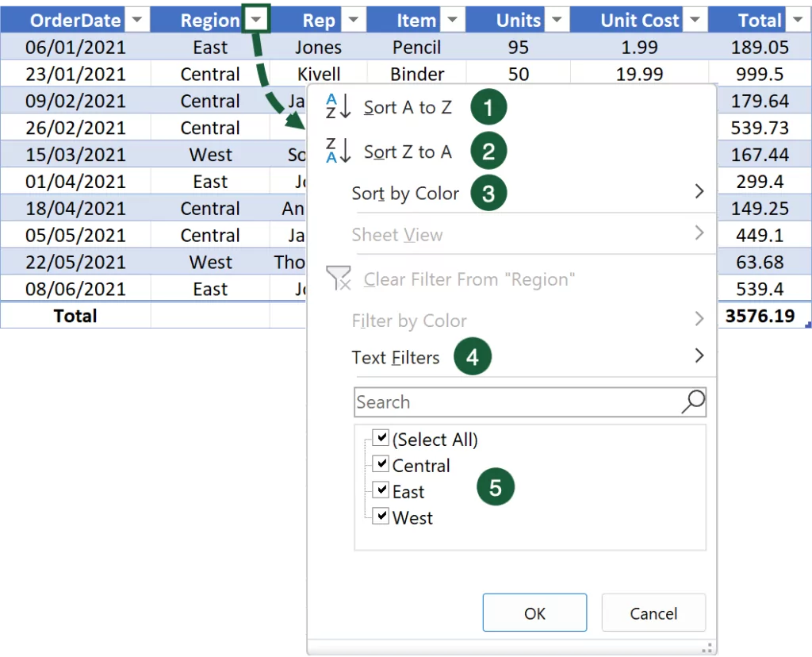Click the green number 5 badge
Image resolution: width=812 pixels, height=657 pixels.
[495, 487]
